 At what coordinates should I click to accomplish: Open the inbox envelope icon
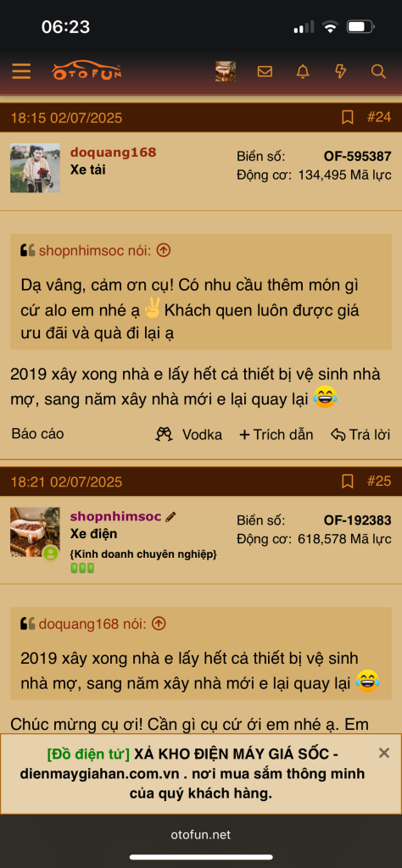(x=265, y=71)
